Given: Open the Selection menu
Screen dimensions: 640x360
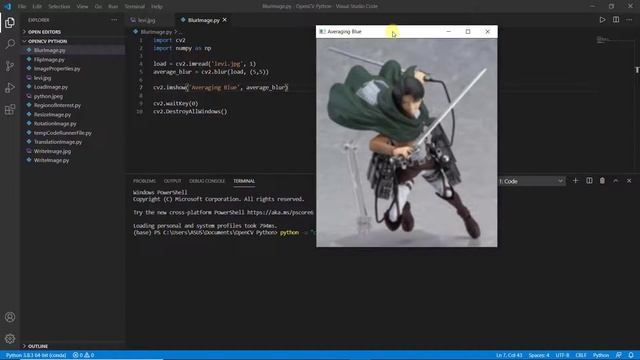Looking at the screenshot, I should click(59, 7).
